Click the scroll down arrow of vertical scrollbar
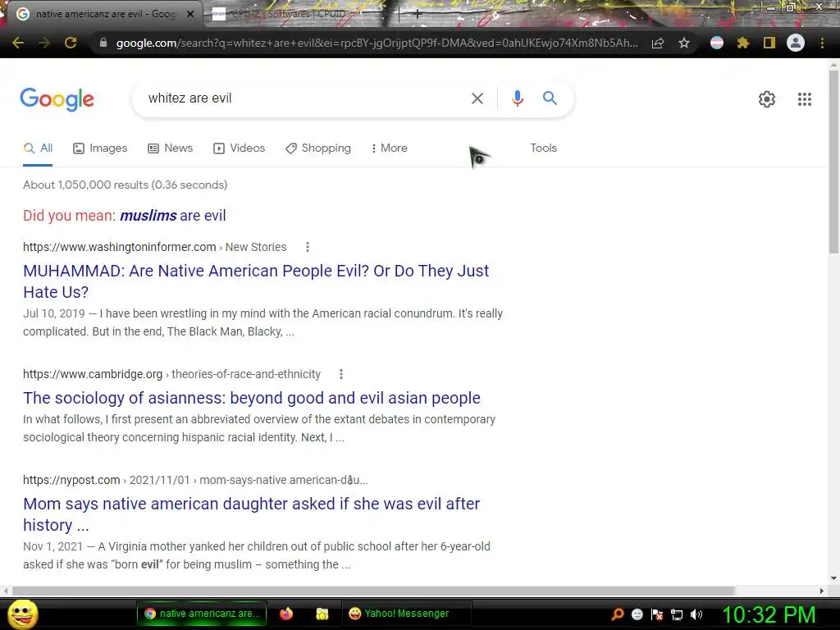Screen dimensions: 840x630 833,578
